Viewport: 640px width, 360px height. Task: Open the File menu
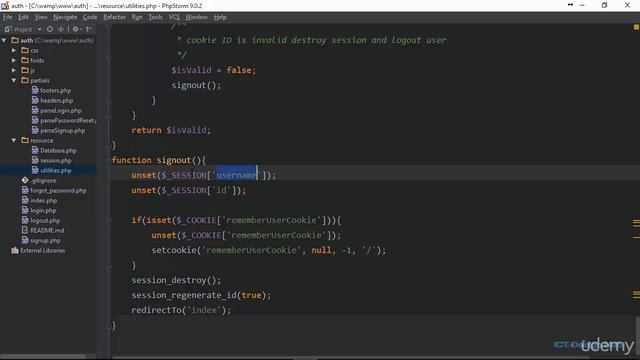[x=7, y=17]
